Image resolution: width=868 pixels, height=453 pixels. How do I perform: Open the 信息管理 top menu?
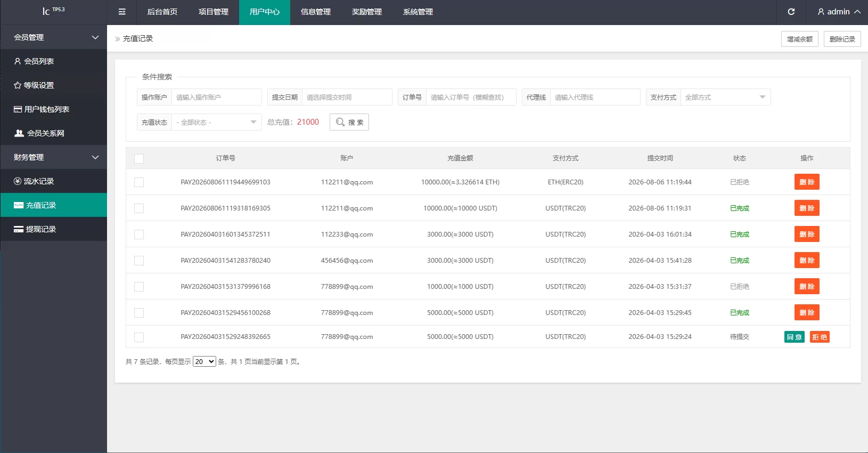(x=316, y=12)
